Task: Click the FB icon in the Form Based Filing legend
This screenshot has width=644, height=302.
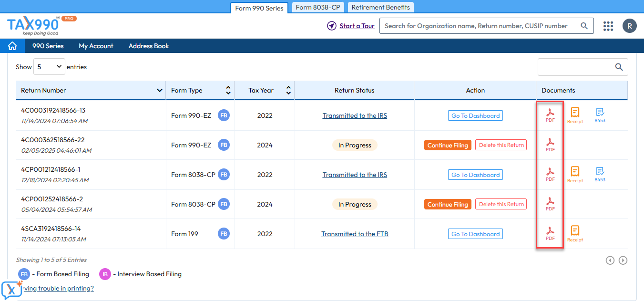Action: (x=24, y=274)
